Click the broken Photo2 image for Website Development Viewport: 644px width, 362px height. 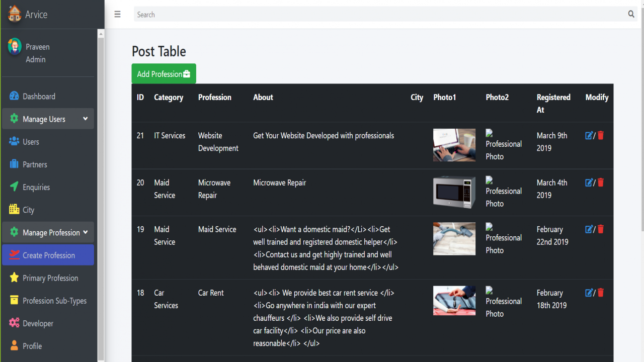pos(504,145)
